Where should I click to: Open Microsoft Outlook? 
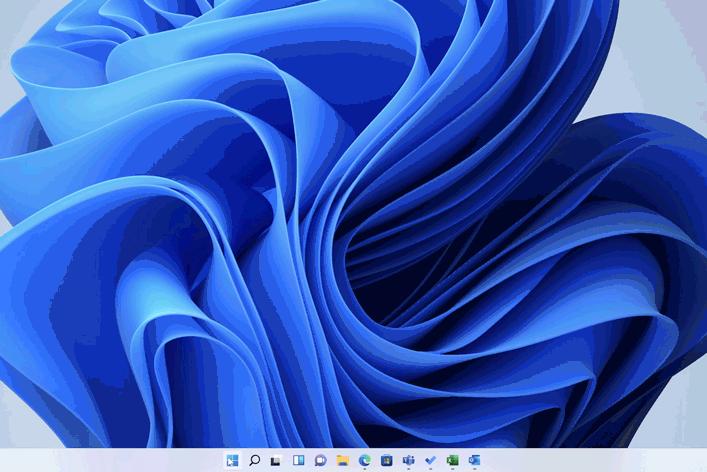coord(474,460)
